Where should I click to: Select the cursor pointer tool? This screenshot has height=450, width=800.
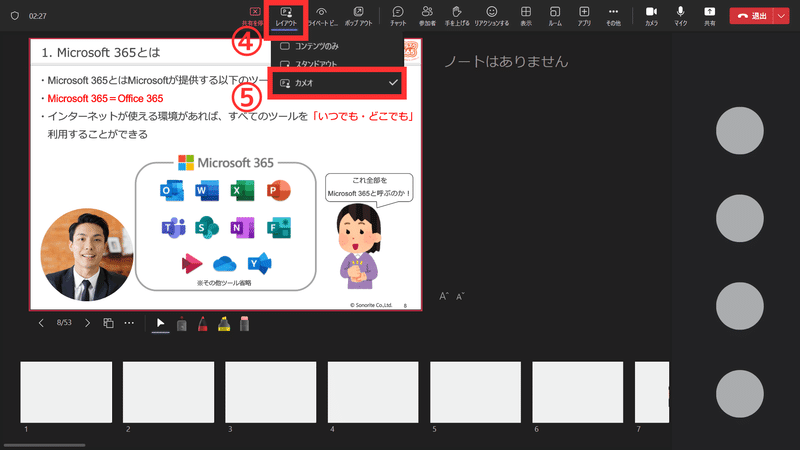click(160, 323)
